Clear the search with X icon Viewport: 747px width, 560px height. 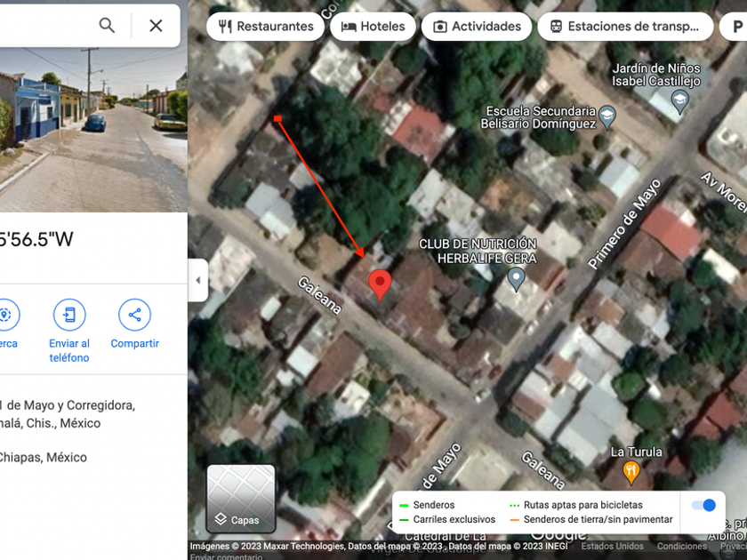[156, 26]
